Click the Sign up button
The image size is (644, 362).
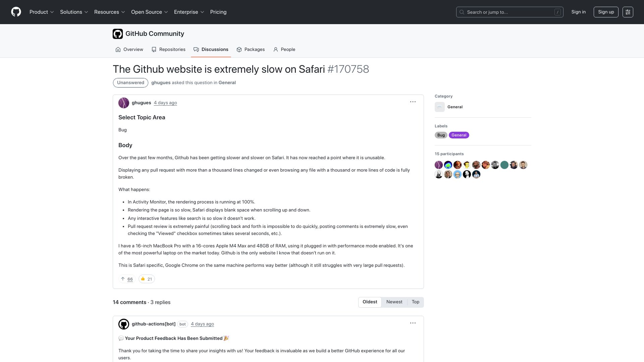606,12
